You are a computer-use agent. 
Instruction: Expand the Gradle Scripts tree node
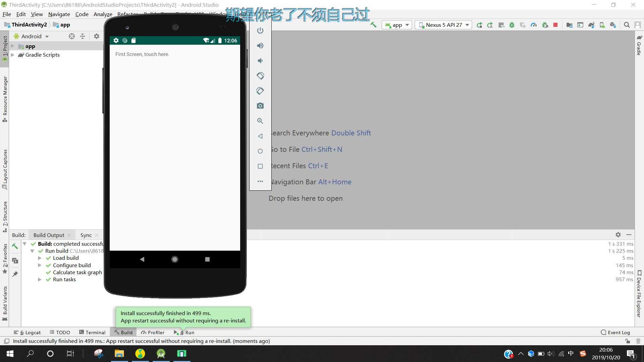(x=12, y=55)
